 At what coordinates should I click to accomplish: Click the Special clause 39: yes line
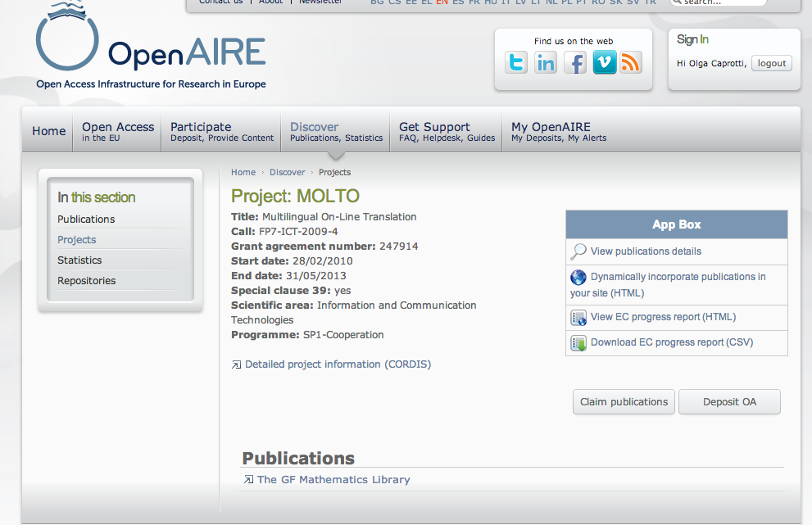point(291,291)
